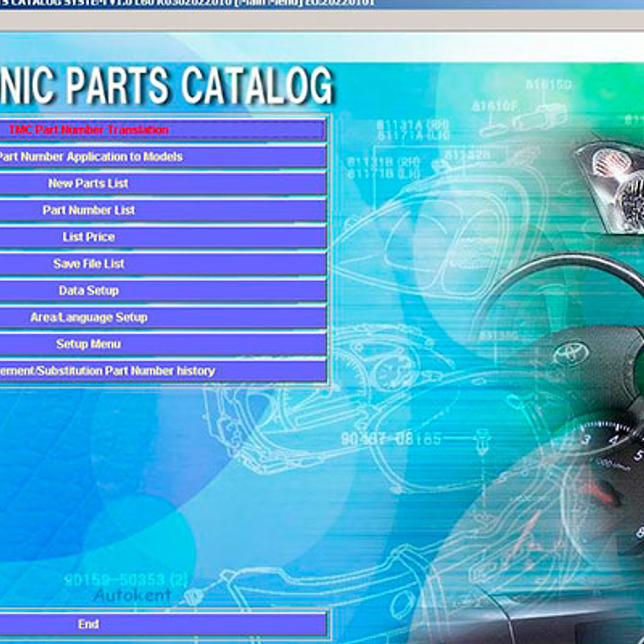Open Part Number Application to Models
Screen dimensions: 644x644
click(x=163, y=157)
